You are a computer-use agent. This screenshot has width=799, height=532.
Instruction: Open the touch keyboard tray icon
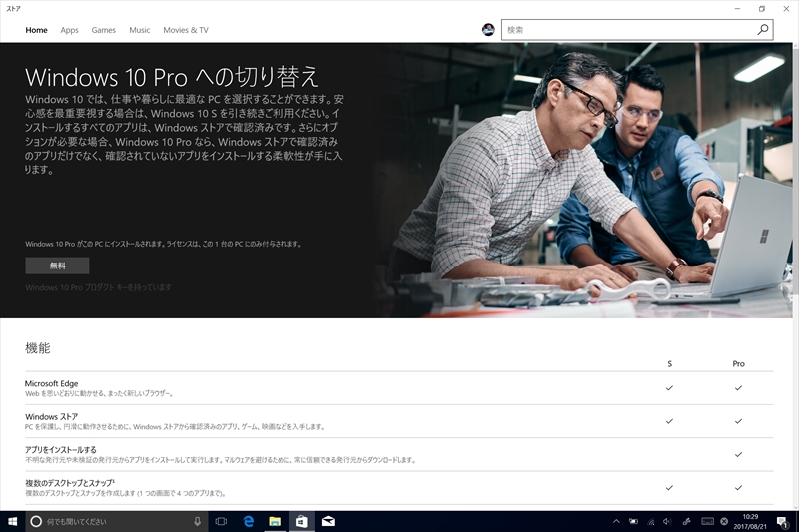pyautogui.click(x=707, y=521)
